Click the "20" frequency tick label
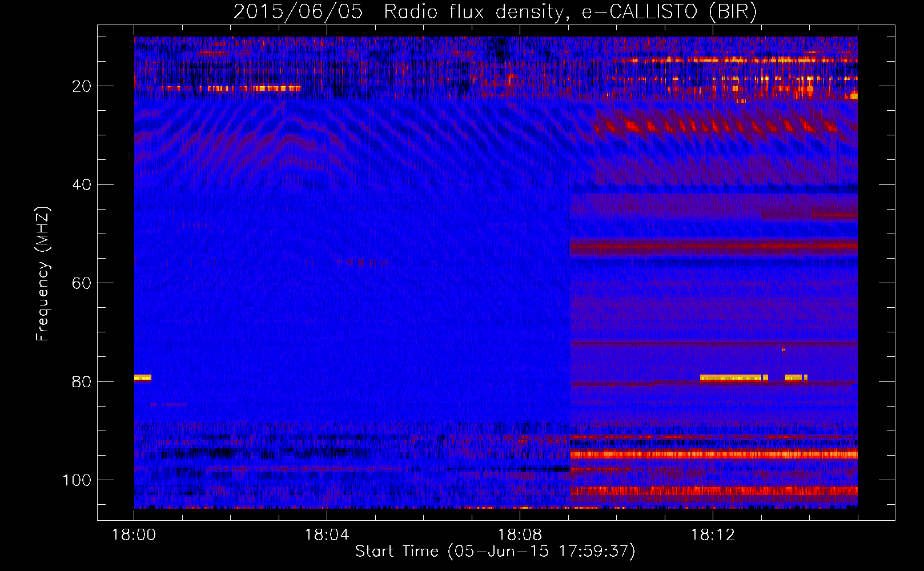 coord(82,86)
